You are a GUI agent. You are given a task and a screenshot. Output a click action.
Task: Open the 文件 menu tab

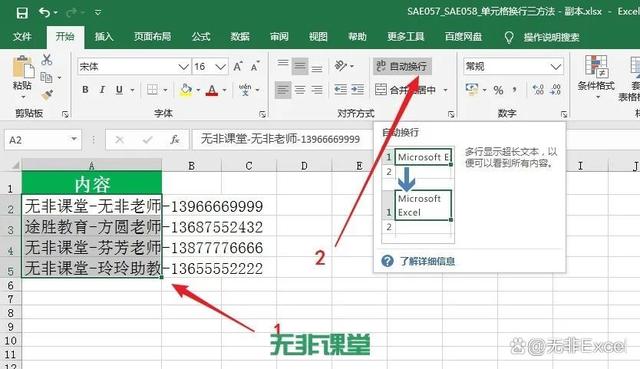tap(22, 37)
